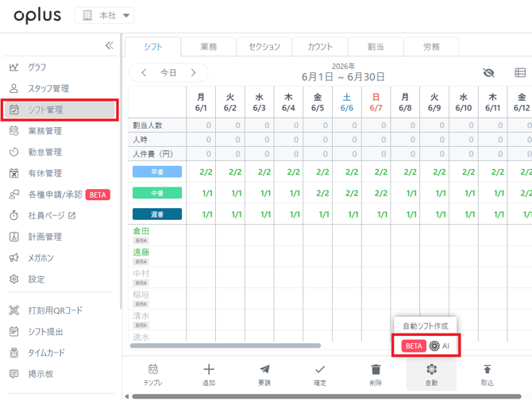532x401 pixels.
Task: Confirm shifts with 確定 checkmark icon
Action: point(320,369)
